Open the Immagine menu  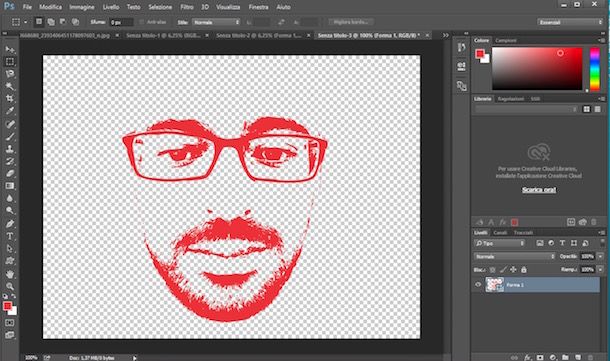pyautogui.click(x=82, y=7)
